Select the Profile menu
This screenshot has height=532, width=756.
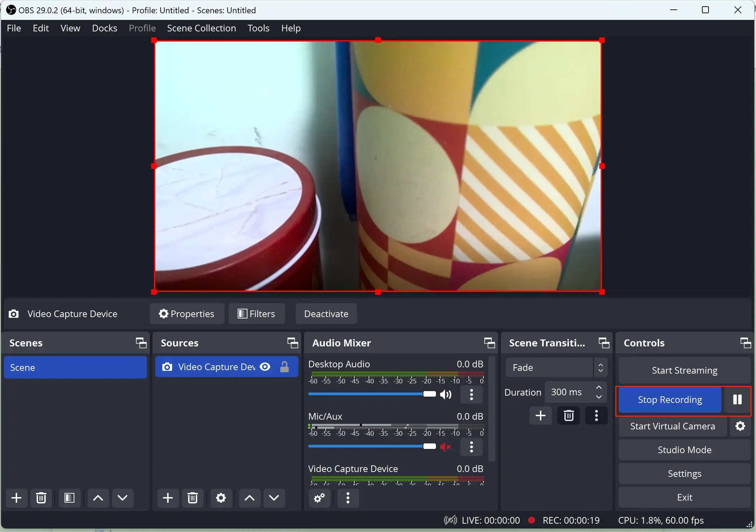pos(142,28)
